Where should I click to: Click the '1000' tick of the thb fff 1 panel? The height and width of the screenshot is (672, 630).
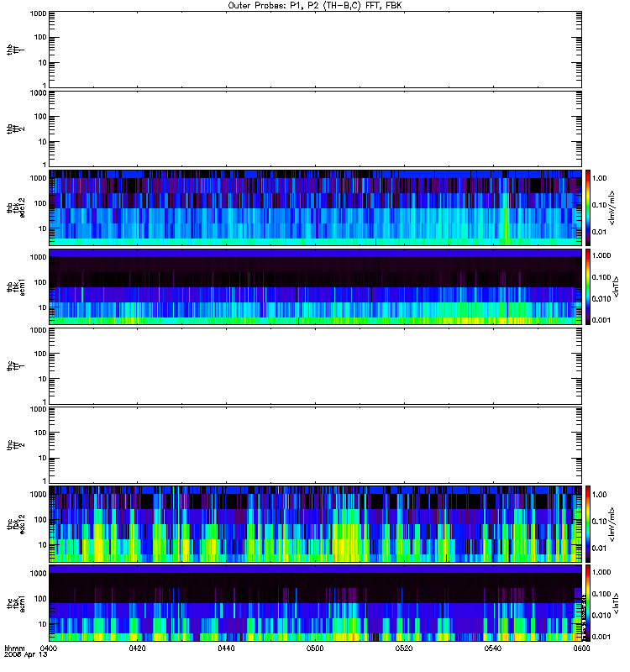pos(38,13)
